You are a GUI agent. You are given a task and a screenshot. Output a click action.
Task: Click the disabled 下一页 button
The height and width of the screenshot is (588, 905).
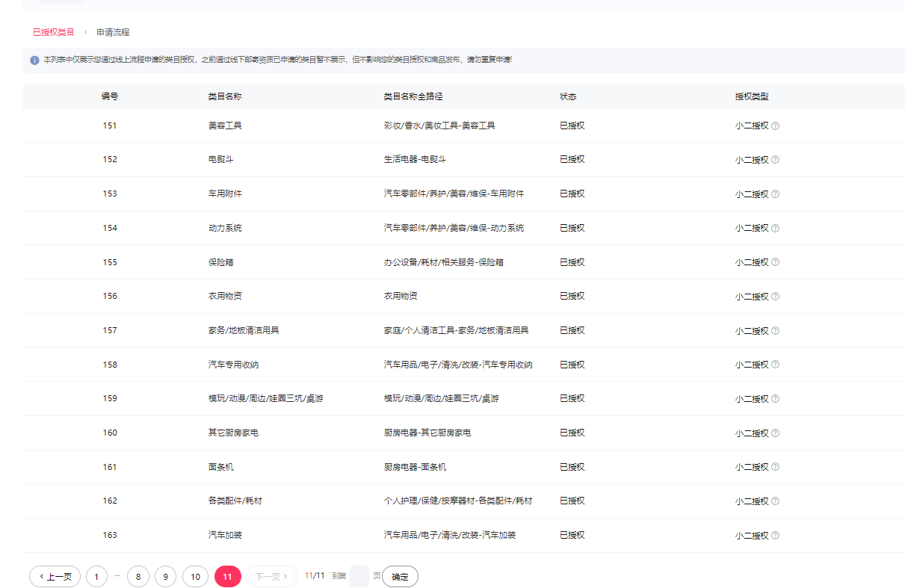(271, 576)
